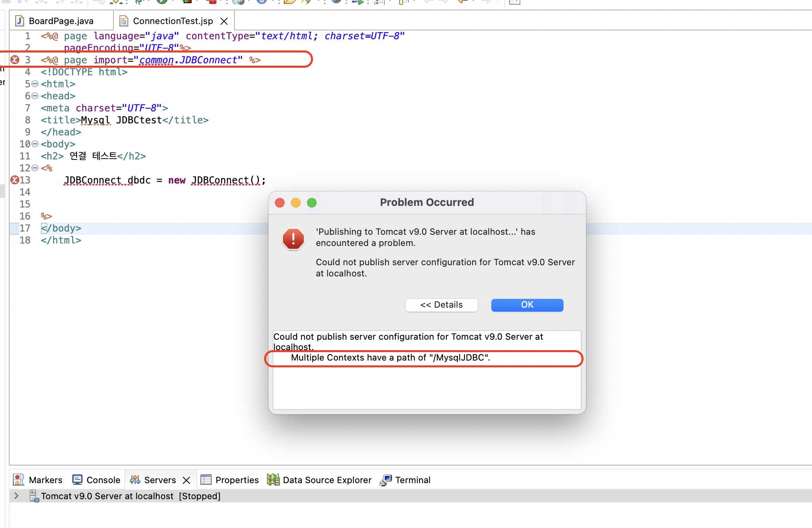This screenshot has width=812, height=528.
Task: Click the Terminal view icon
Action: pyautogui.click(x=386, y=480)
